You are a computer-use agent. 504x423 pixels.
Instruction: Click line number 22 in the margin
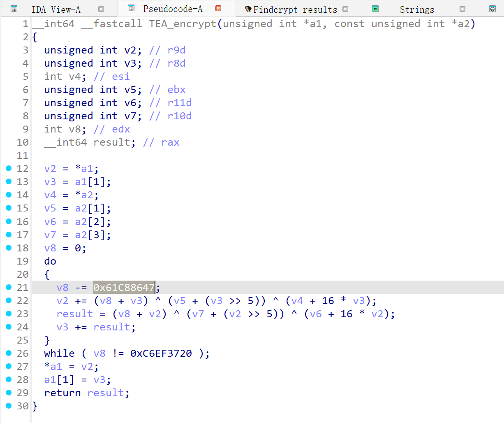(x=23, y=300)
